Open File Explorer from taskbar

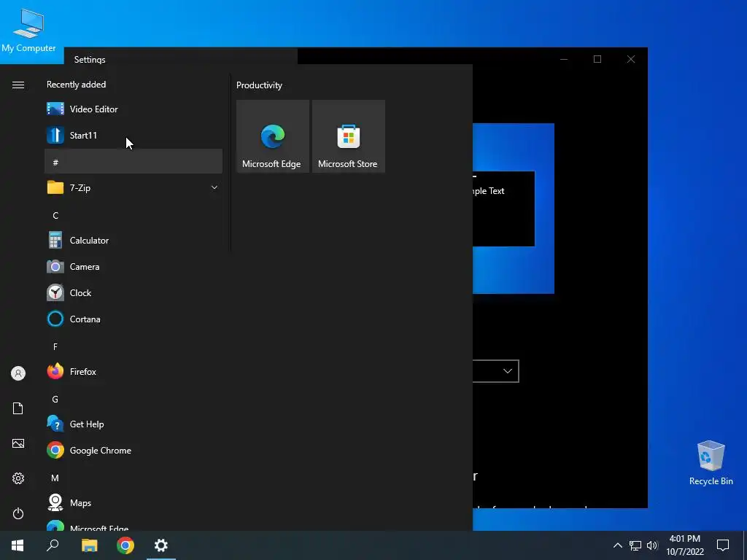click(x=89, y=545)
